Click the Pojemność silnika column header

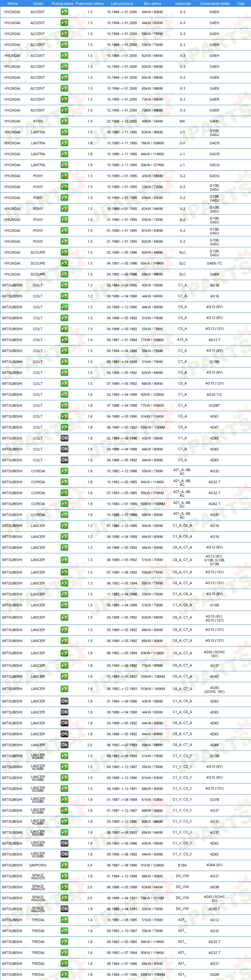click(90, 4)
